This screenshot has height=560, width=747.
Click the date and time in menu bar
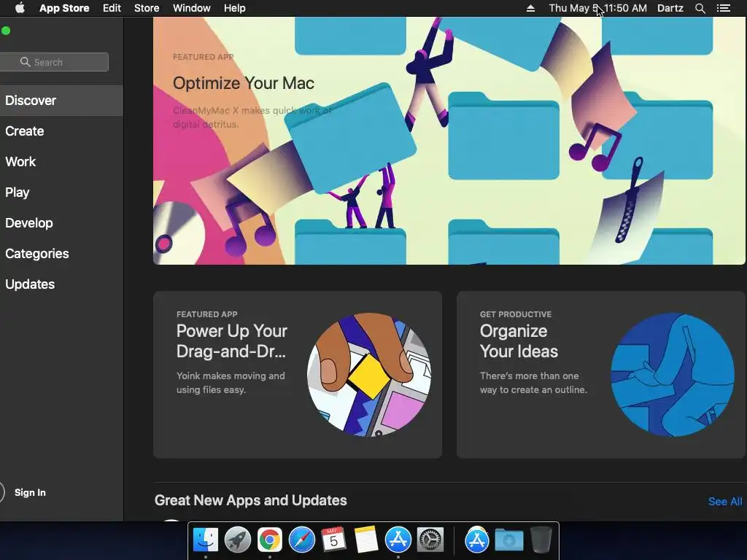[x=598, y=8]
